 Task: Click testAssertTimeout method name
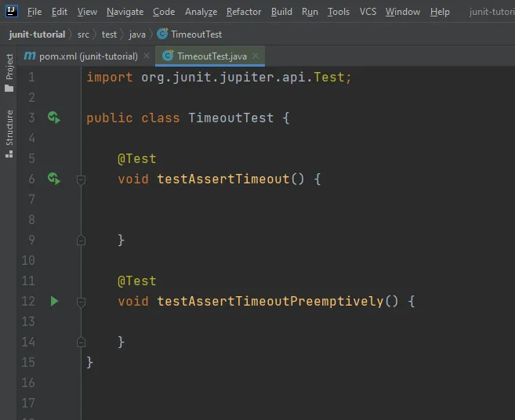223,179
